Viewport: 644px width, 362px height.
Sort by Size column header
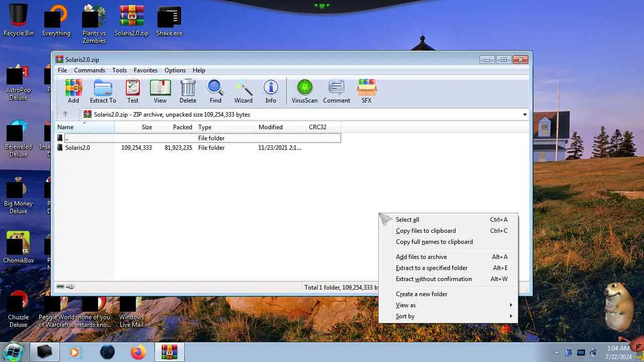coord(135,127)
